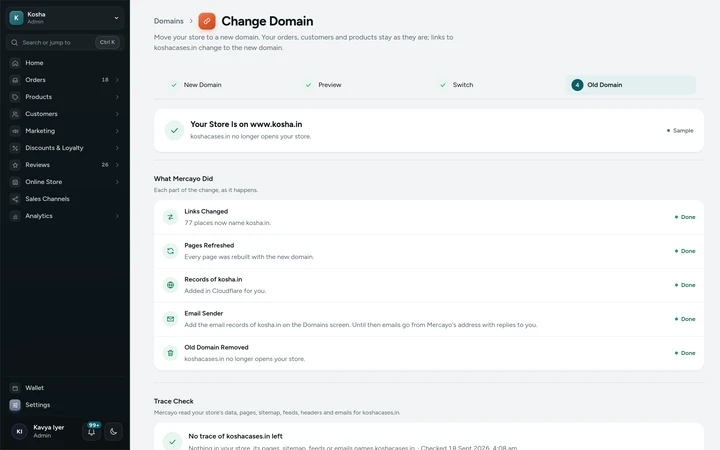Open Wallet menu item
Image resolution: width=720 pixels, height=450 pixels.
65,388
